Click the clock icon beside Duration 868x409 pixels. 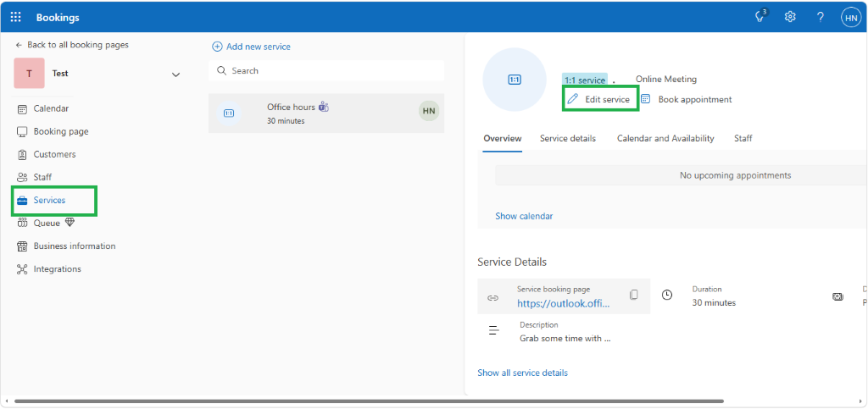point(667,296)
